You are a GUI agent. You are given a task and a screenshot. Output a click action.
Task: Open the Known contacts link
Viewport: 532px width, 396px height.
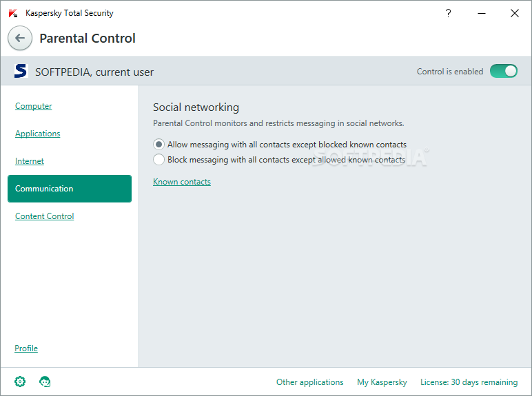182,182
